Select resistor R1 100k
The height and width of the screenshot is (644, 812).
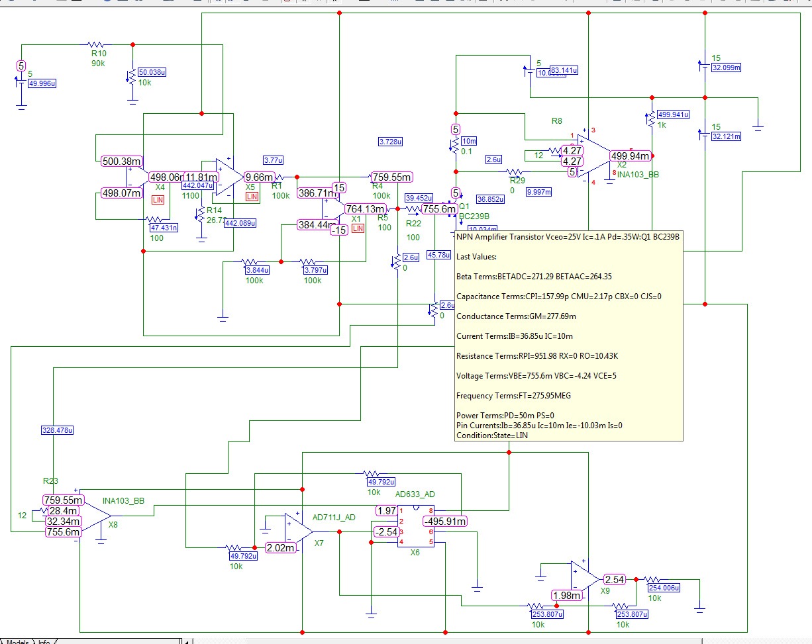point(278,177)
